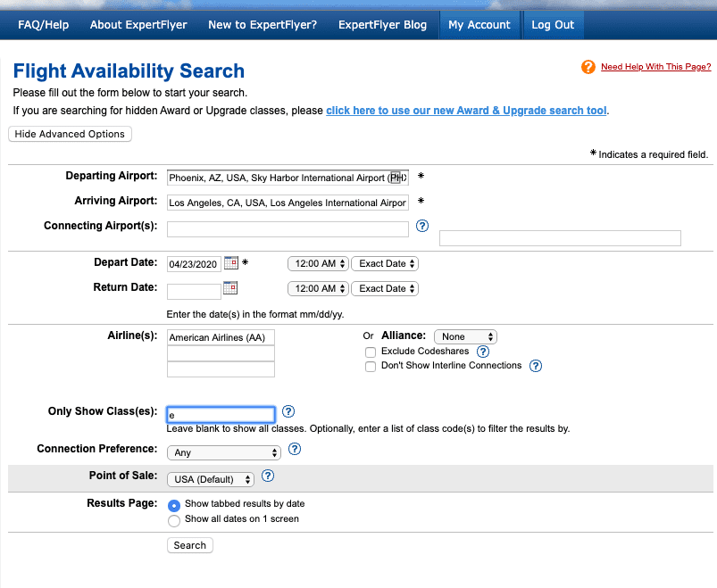Click the Connection Preference help icon
This screenshot has height=588, width=717.
[295, 449]
